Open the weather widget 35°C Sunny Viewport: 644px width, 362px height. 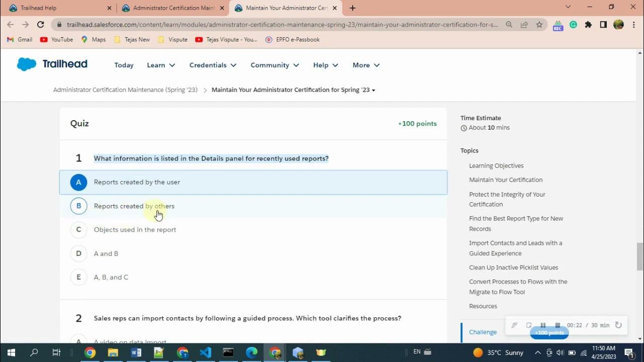[498, 352]
